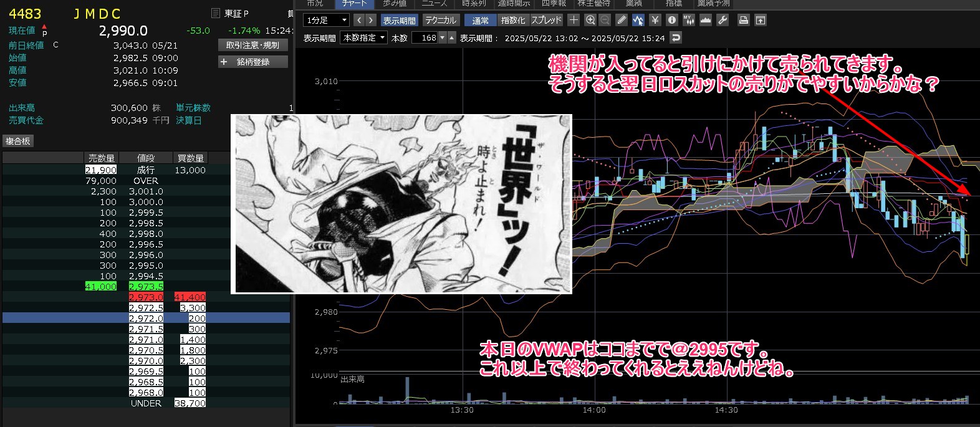Enable the crosshair cursor tool

574,20
